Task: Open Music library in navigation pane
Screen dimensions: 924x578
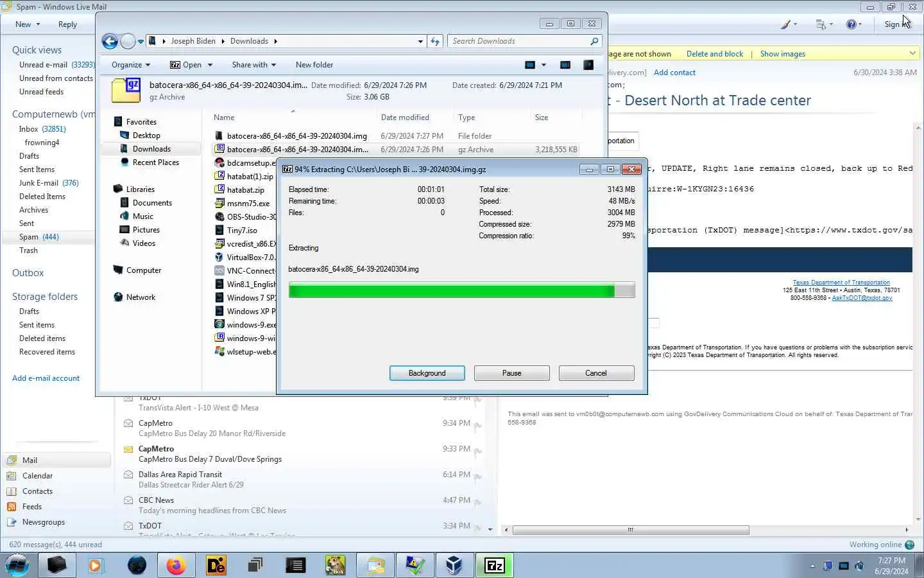Action: [x=142, y=216]
